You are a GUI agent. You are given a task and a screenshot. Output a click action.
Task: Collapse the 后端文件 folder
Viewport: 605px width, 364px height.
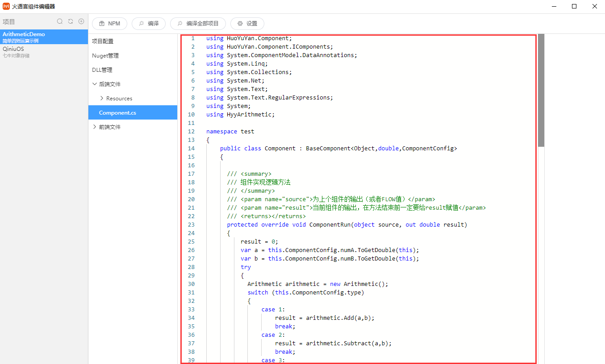click(95, 84)
